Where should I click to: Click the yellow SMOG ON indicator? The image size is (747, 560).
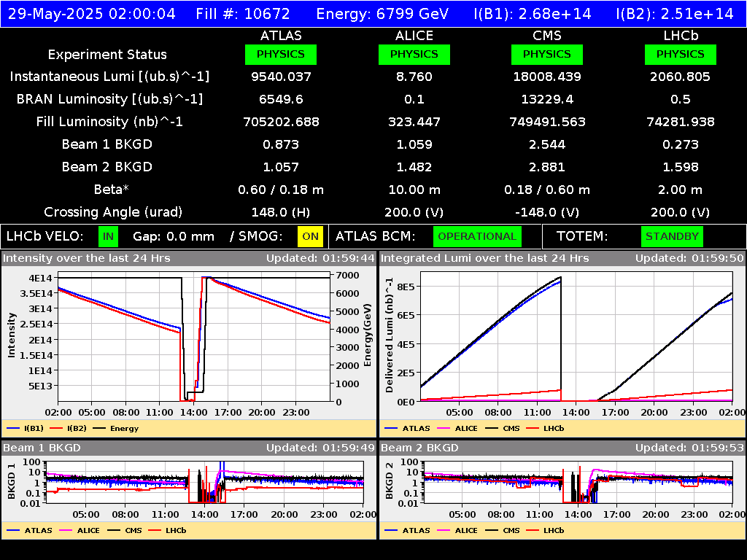310,237
